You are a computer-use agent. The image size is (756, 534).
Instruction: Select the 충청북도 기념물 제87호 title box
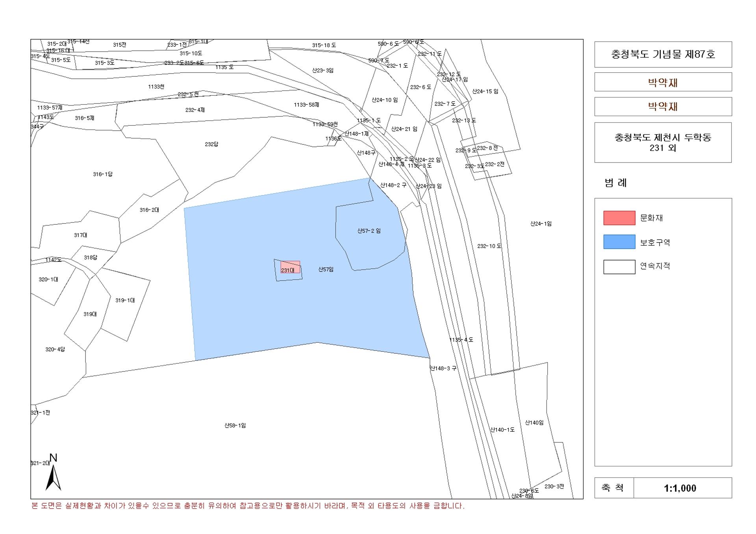coord(663,54)
